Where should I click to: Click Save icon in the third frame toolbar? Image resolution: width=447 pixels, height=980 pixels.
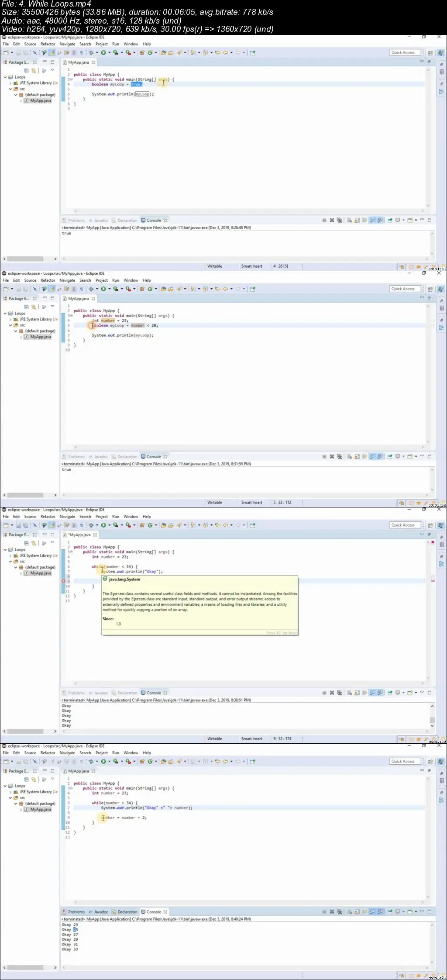(x=18, y=525)
